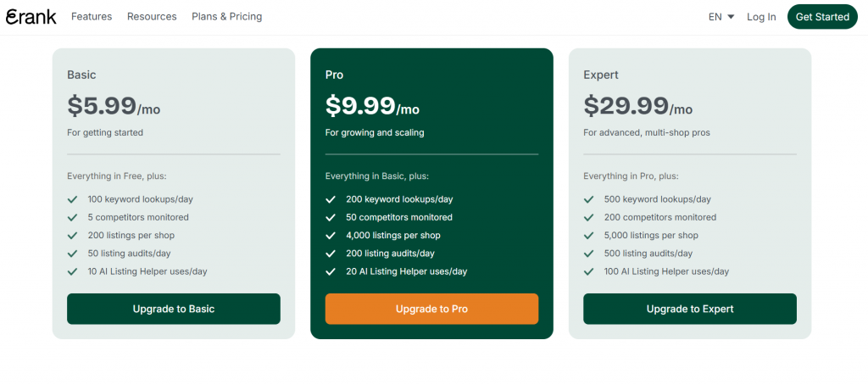Open the Resources menu
The width and height of the screenshot is (868, 385).
(x=152, y=17)
